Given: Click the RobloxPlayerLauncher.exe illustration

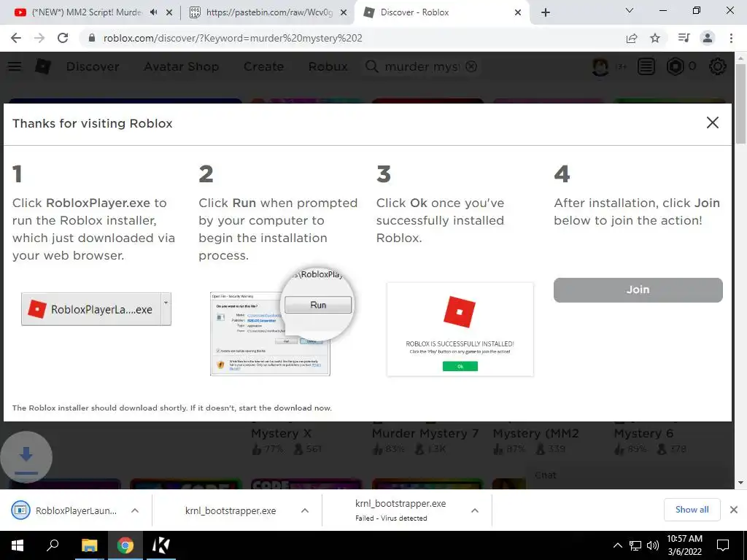Looking at the screenshot, I should (96, 309).
